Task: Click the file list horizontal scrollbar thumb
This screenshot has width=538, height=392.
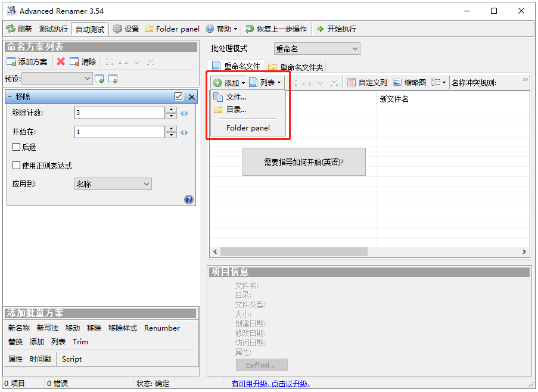Action: 294,252
